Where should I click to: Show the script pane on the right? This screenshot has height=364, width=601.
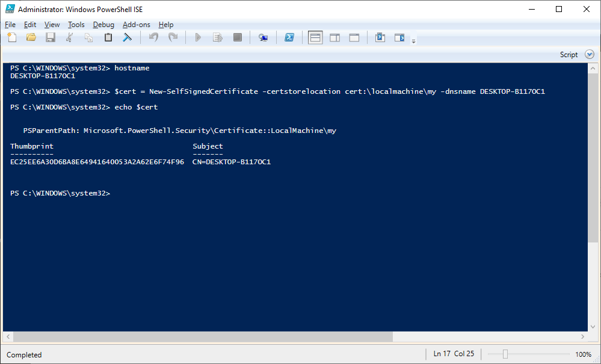[x=334, y=37]
